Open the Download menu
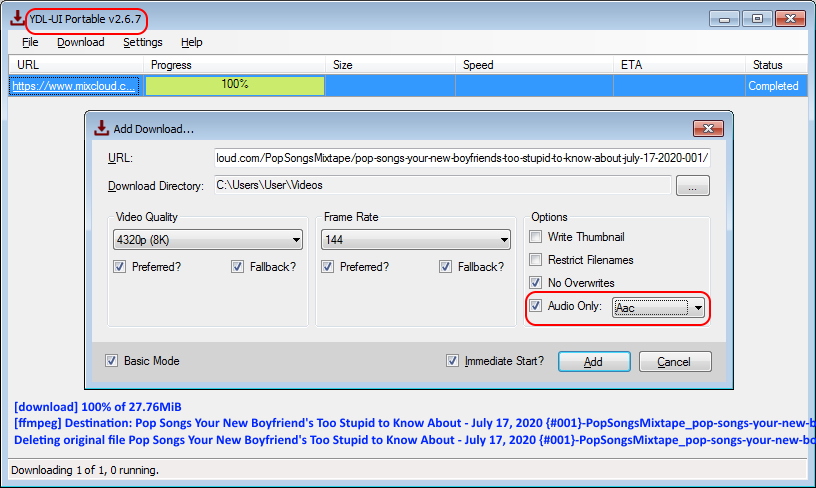This screenshot has height=488, width=816. coord(81,42)
